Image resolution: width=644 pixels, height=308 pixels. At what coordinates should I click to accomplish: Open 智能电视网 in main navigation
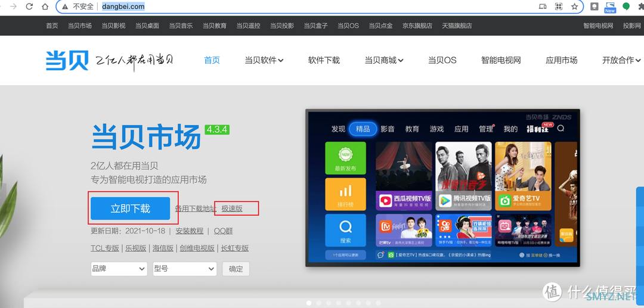(x=501, y=60)
